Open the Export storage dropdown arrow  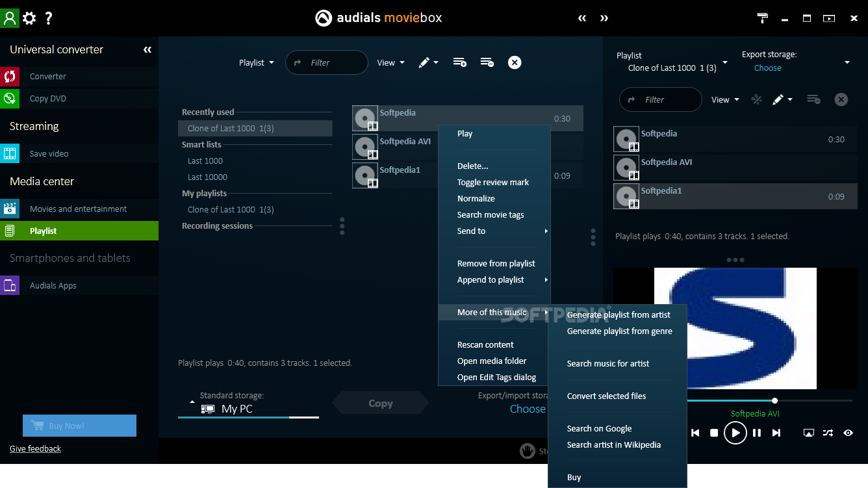point(847,63)
